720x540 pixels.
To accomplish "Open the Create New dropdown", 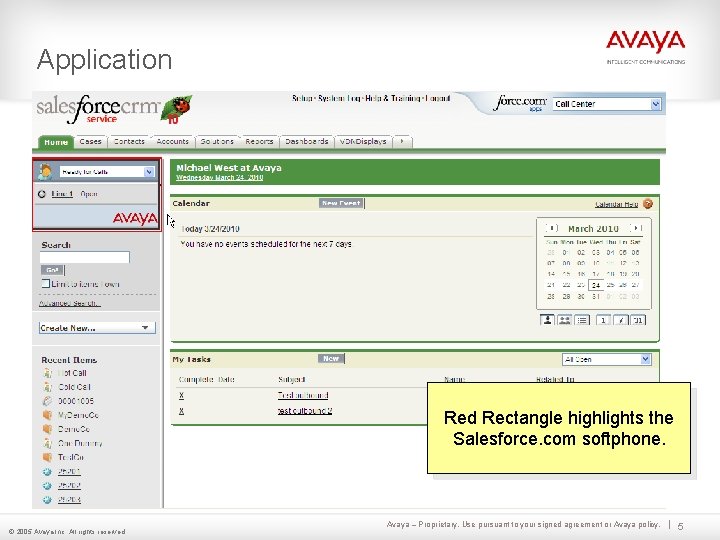I will tap(97, 328).
